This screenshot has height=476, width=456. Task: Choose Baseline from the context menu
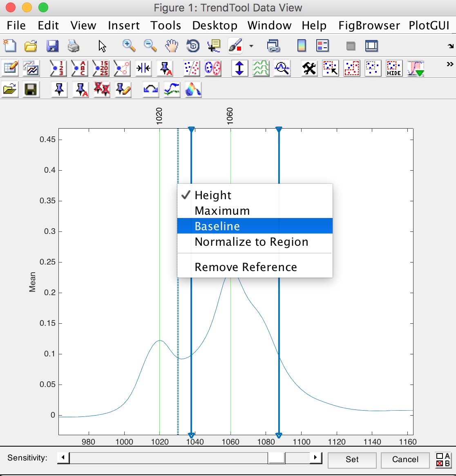click(x=217, y=226)
